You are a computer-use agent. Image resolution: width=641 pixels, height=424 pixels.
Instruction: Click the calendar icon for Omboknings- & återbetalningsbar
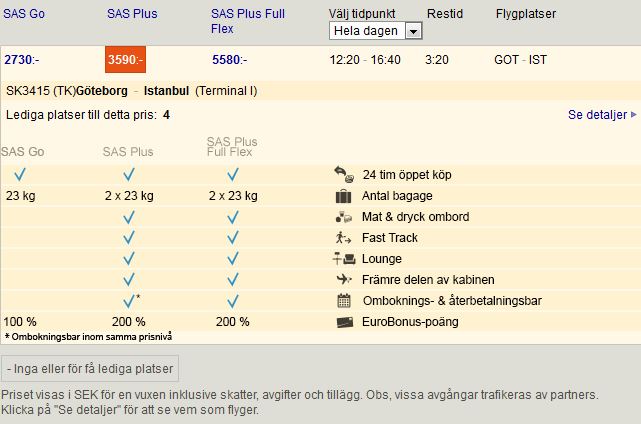[x=344, y=301]
